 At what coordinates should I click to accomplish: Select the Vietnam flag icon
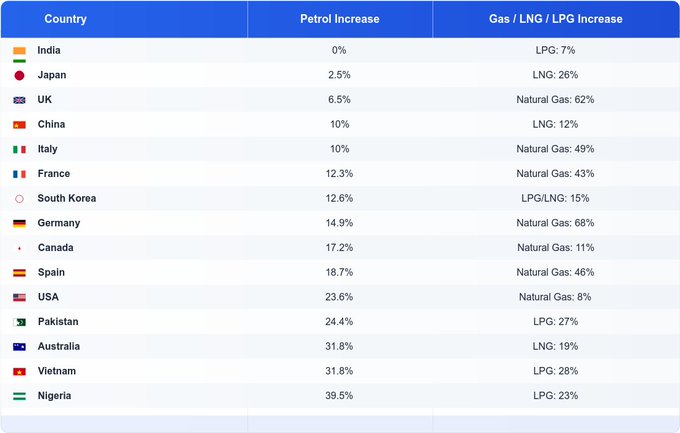(x=19, y=371)
